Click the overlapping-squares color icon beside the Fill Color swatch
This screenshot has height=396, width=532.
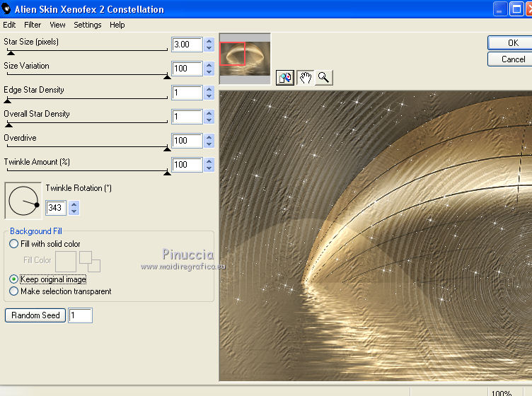click(90, 262)
